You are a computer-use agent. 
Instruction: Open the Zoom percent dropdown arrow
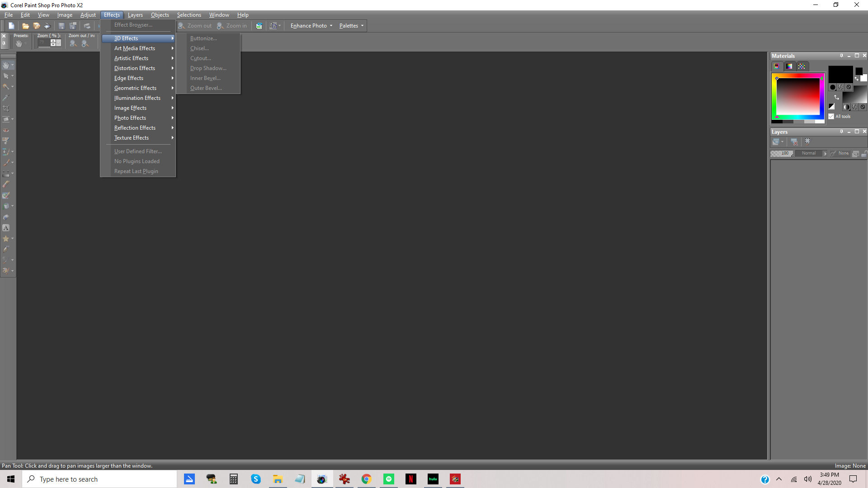click(58, 43)
